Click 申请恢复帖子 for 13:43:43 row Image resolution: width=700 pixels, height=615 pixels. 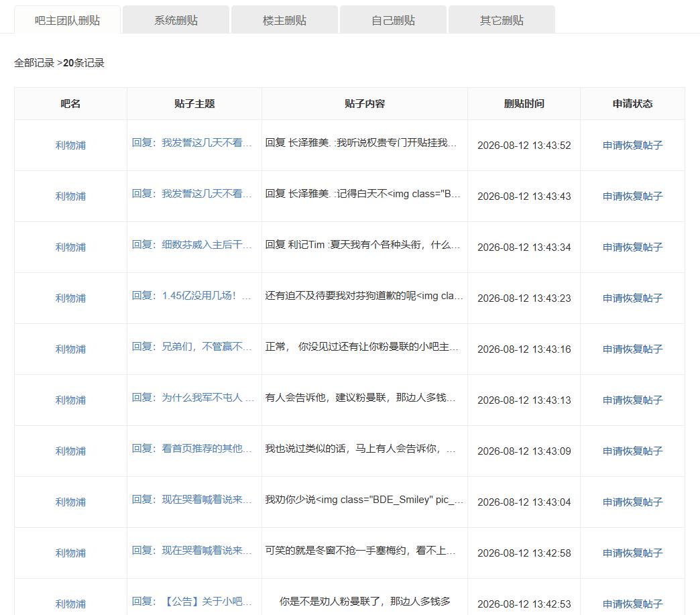click(632, 196)
